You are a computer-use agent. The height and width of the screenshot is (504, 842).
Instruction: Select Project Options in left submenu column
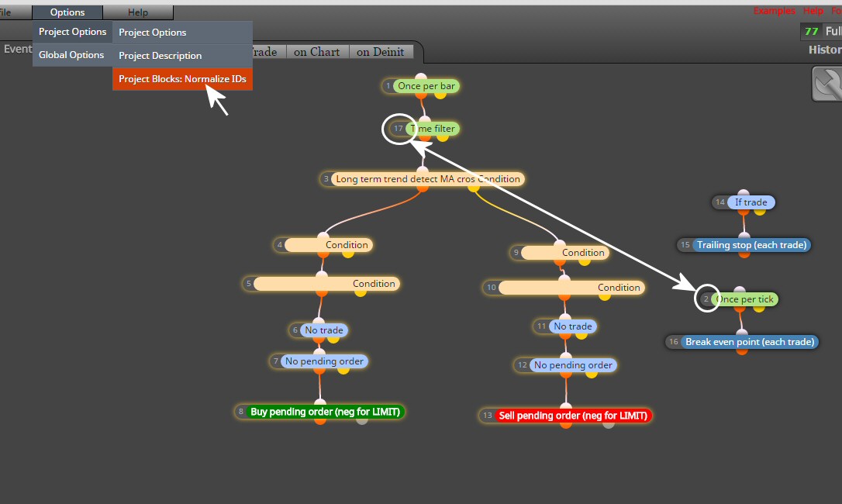(73, 32)
